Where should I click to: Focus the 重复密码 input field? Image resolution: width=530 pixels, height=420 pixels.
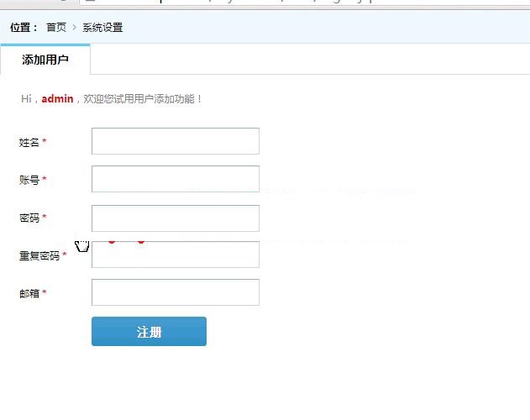pos(176,255)
